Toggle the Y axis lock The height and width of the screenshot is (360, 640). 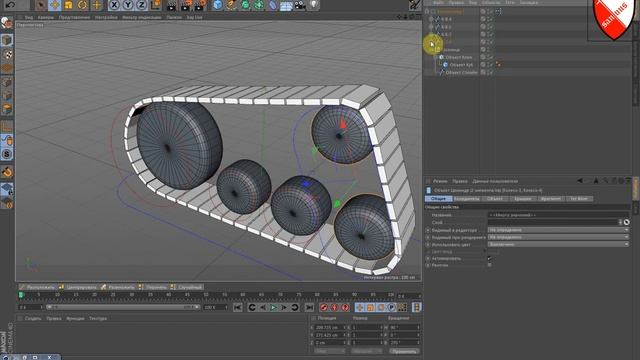tap(128, 5)
